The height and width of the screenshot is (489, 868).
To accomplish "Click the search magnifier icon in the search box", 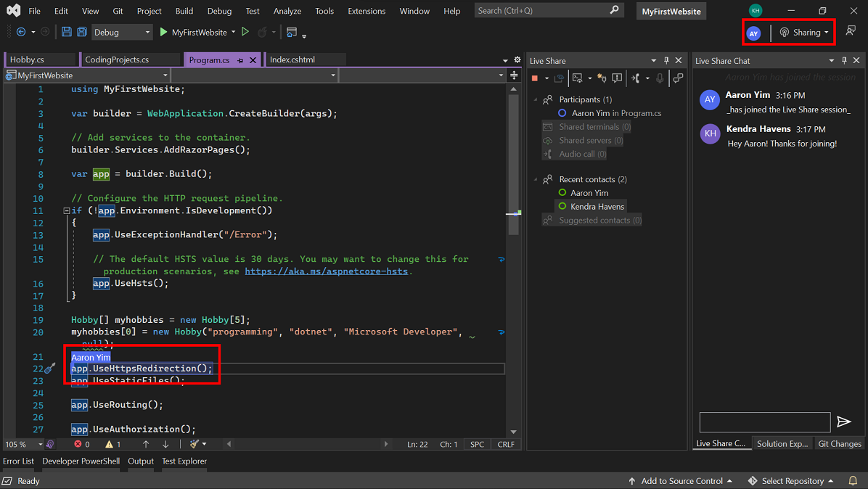I will (x=614, y=10).
